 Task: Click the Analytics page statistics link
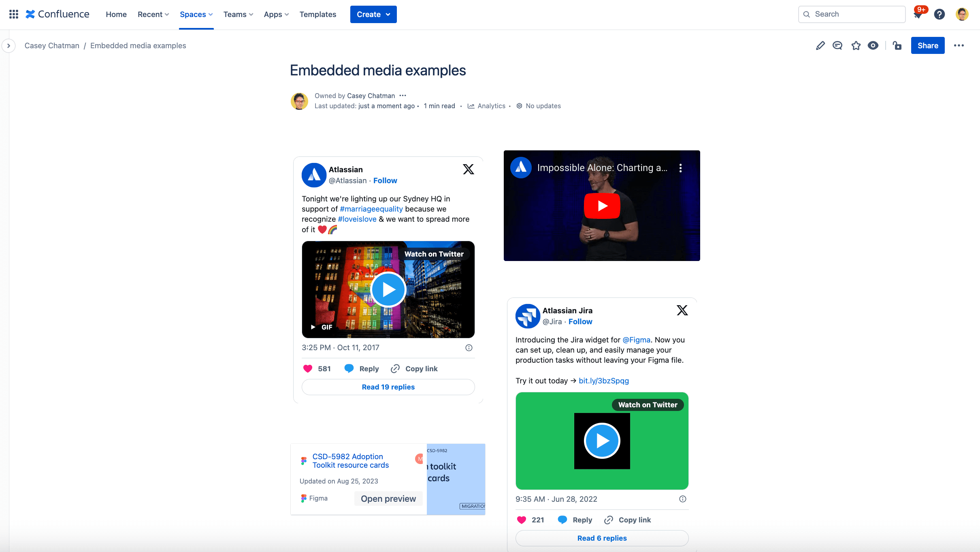point(487,106)
